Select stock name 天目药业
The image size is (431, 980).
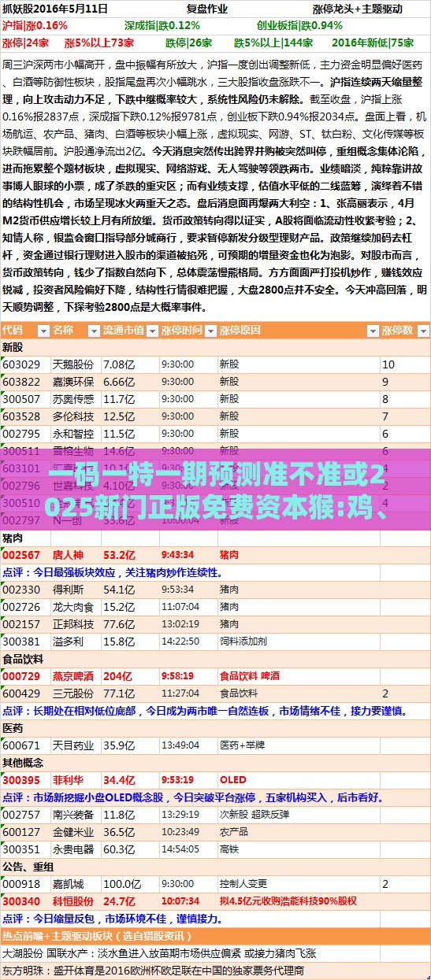pyautogui.click(x=72, y=745)
